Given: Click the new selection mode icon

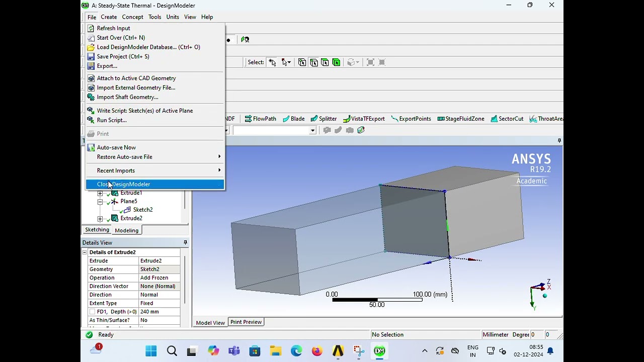Looking at the screenshot, I should tap(272, 62).
